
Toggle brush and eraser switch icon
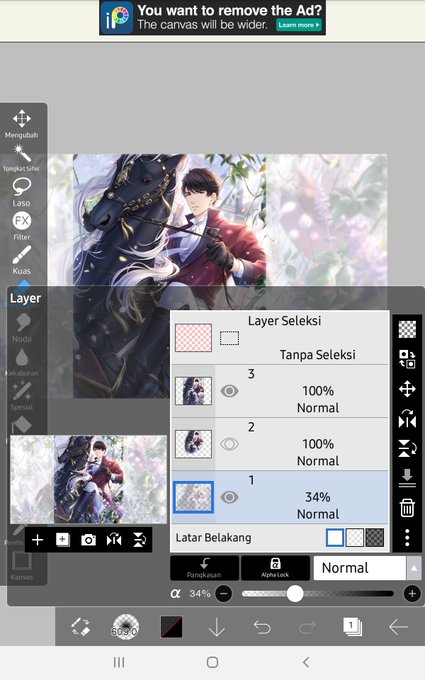click(x=81, y=627)
